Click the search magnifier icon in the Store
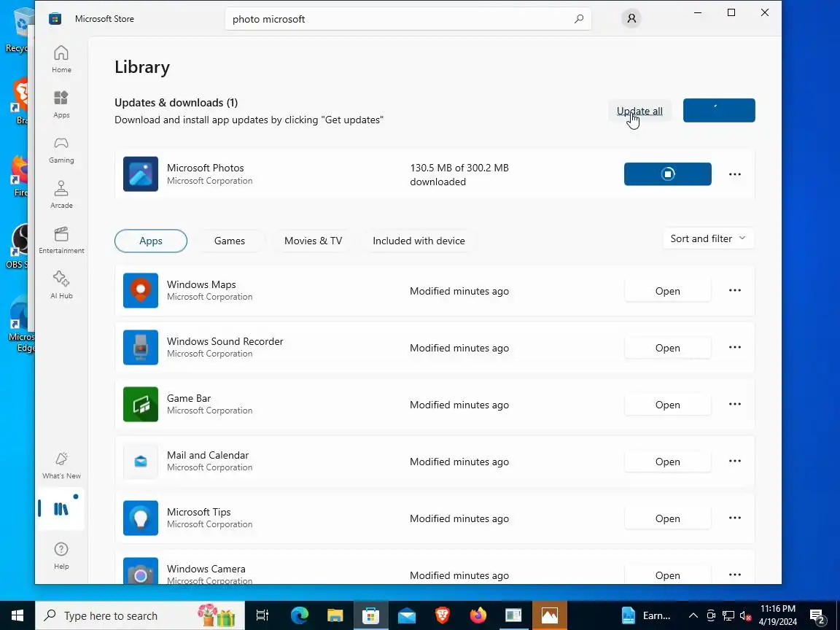 pos(578,19)
